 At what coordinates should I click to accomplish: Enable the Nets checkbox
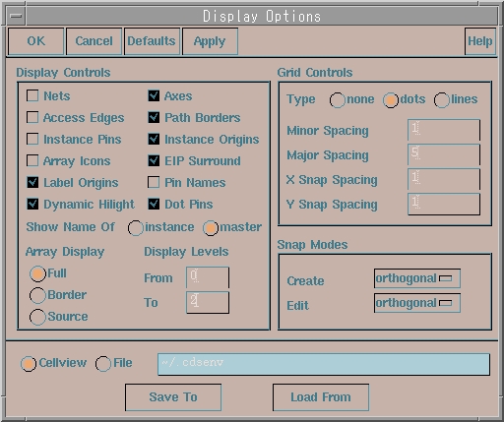click(x=32, y=95)
